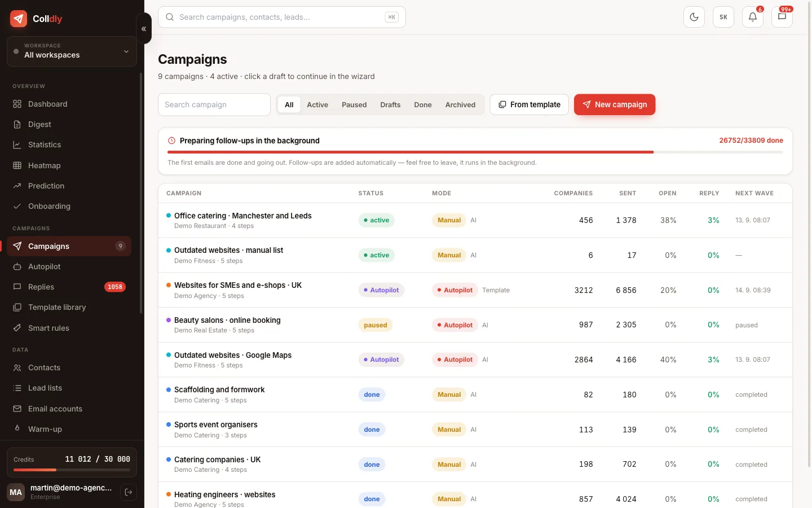Click the page vertical scrollbar
This screenshot has height=508, width=812.
(x=810, y=234)
